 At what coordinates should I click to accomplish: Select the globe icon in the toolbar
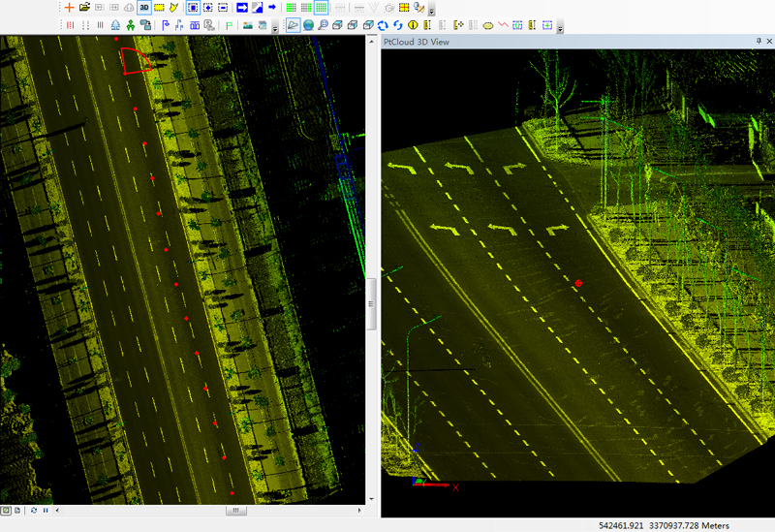pyautogui.click(x=308, y=24)
